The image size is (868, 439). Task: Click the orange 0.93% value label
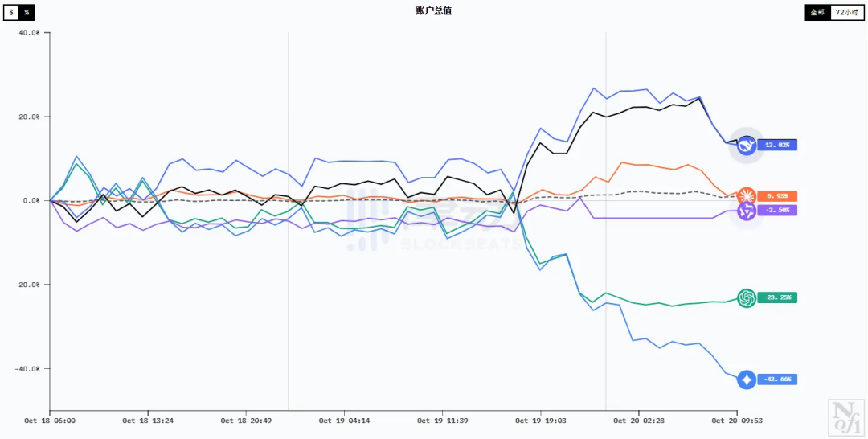pos(778,196)
